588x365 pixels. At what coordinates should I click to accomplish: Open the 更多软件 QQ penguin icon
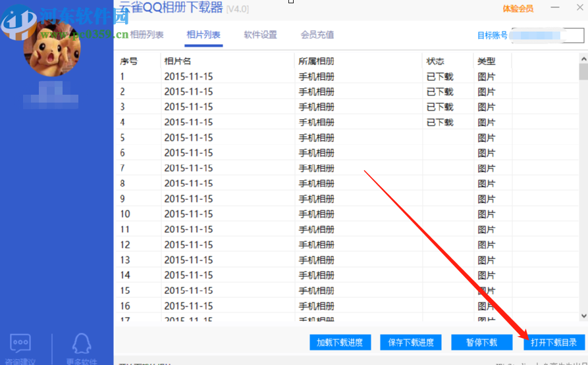[82, 343]
